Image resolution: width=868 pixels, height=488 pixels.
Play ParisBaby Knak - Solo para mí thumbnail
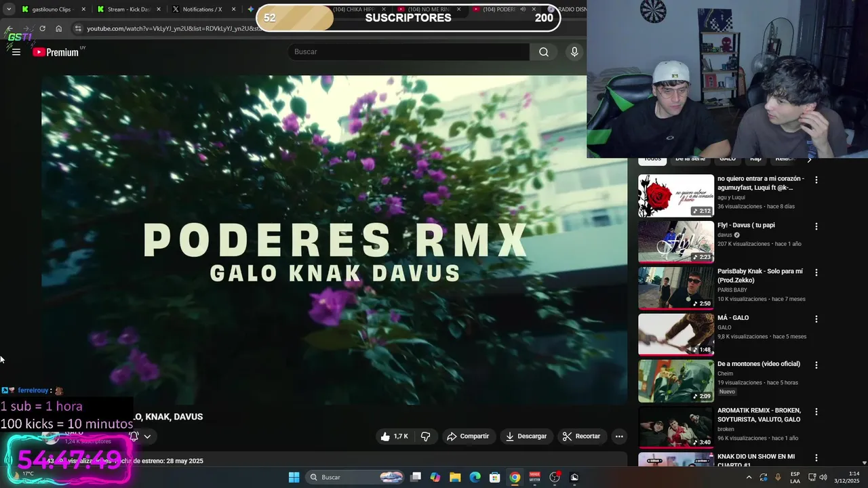(x=676, y=288)
